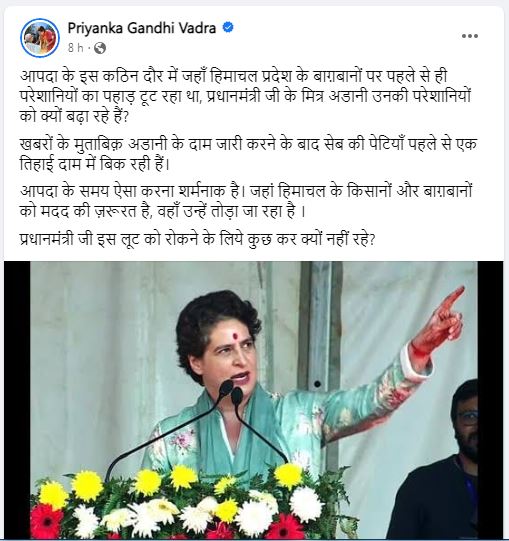
Task: Click the last line asking प्रधानमंत्री जी इस लूट
Action: click(197, 239)
